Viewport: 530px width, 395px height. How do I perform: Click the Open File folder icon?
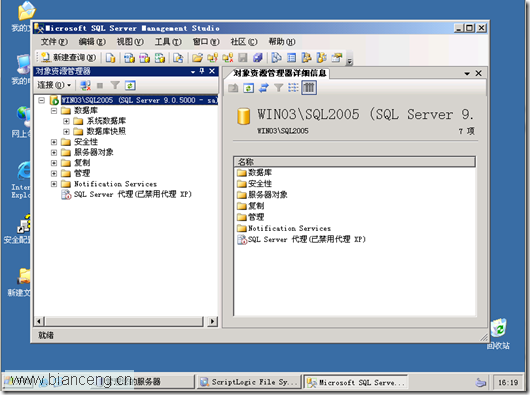click(197, 58)
